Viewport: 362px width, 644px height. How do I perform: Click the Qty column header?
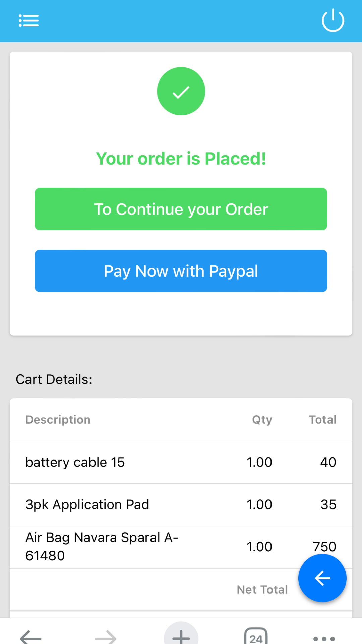pos(262,420)
